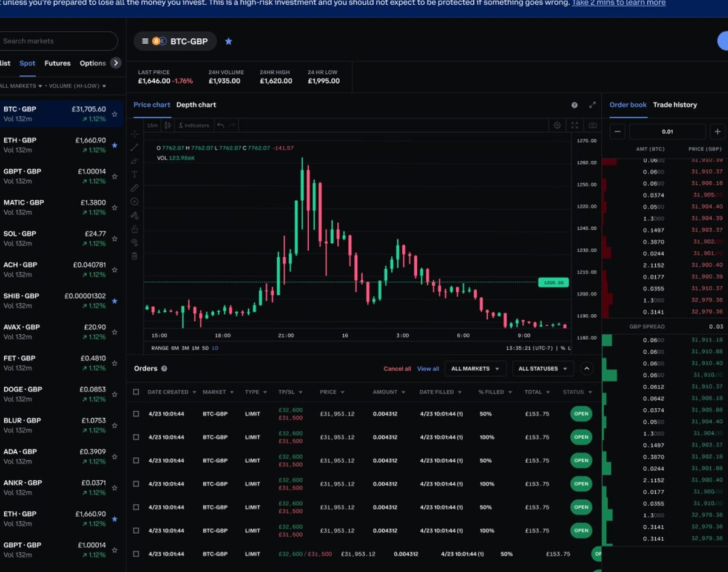
Task: Select the text annotation tool
Action: pos(135,175)
